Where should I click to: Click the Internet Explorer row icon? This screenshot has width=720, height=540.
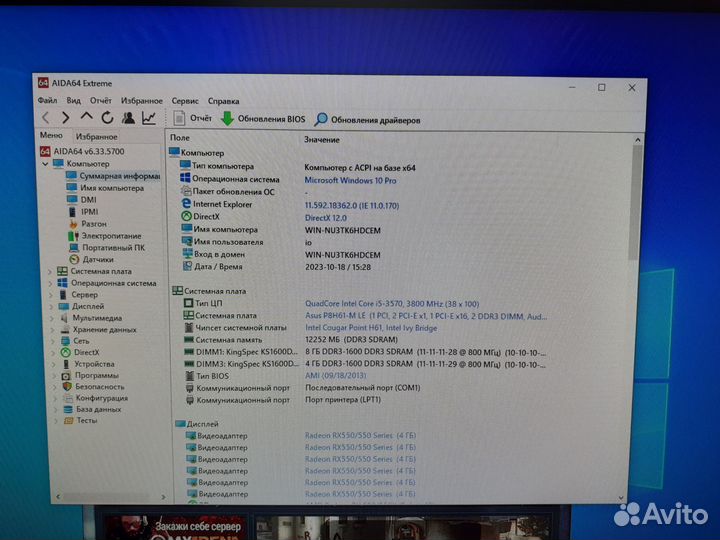click(x=186, y=203)
